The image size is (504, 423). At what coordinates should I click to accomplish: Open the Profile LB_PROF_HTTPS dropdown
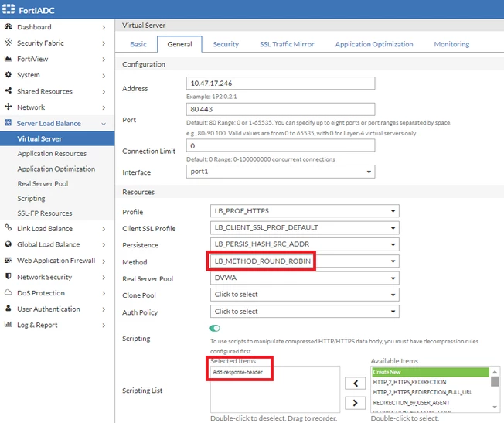pyautogui.click(x=305, y=211)
